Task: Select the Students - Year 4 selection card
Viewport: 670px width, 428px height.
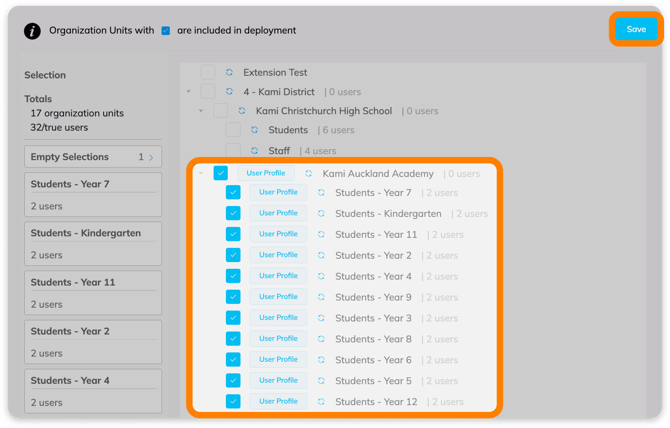Action: 93,391
